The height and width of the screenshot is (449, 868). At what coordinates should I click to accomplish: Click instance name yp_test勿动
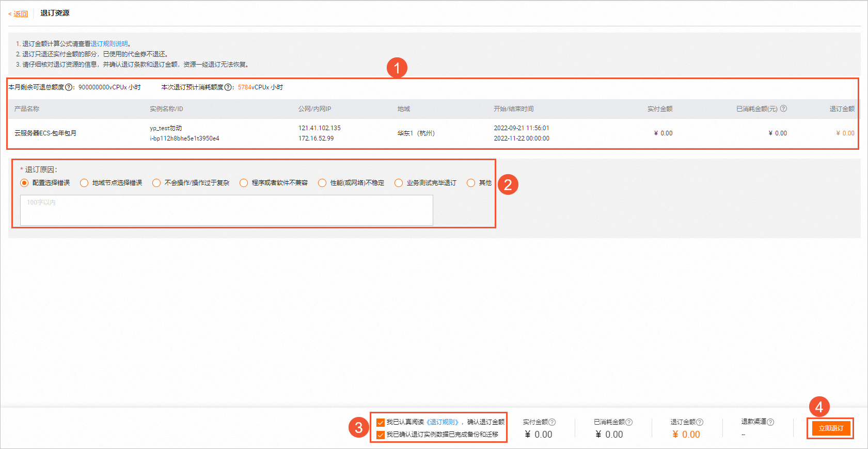[166, 128]
